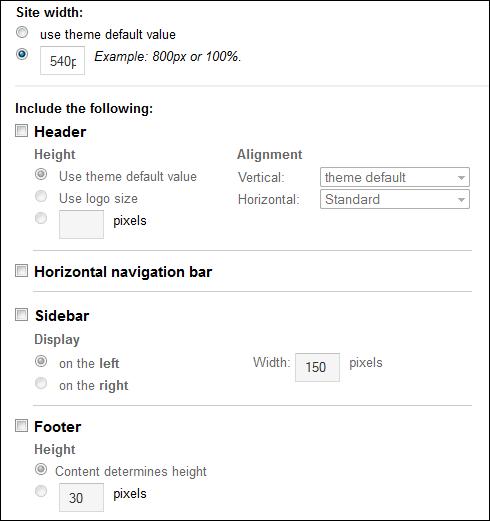Screen dimensions: 490x521
Task: Select sidebar display 'on the left'
Action: pos(41,361)
